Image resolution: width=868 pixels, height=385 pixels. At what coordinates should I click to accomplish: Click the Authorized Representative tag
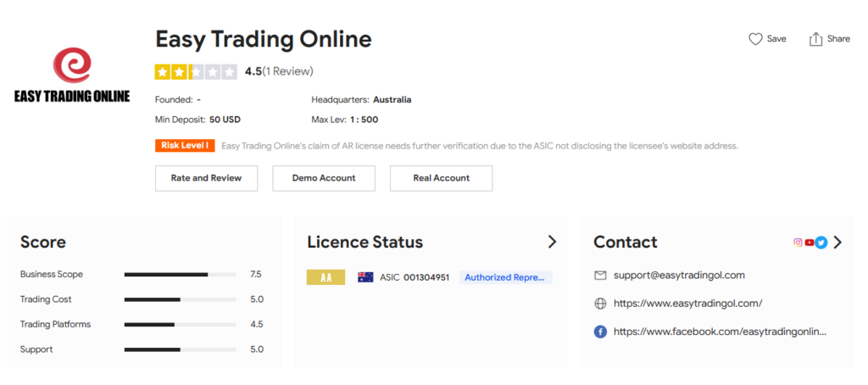(x=505, y=277)
